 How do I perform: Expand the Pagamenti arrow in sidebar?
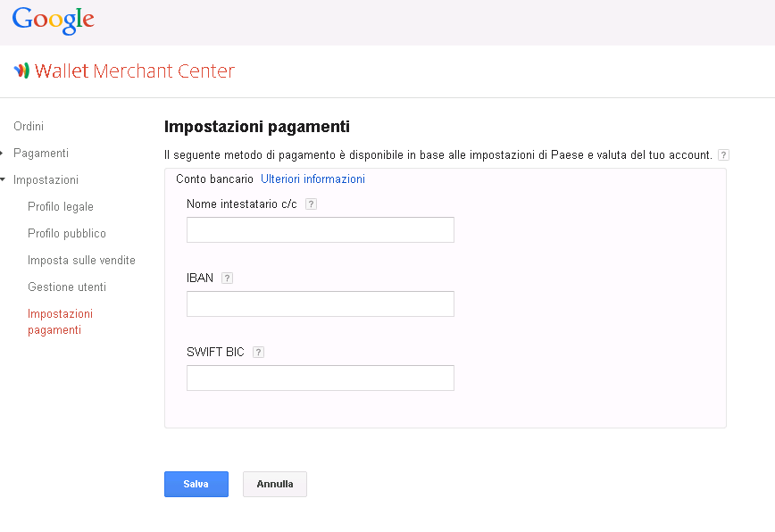[2, 154]
